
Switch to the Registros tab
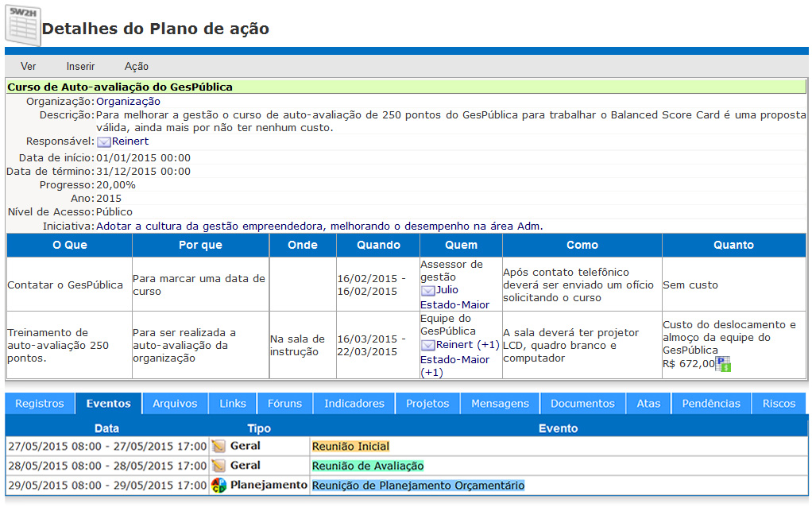click(x=40, y=404)
